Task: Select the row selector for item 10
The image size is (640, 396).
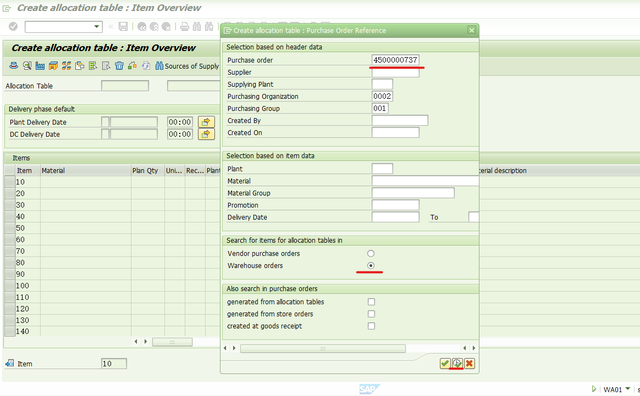Action: tap(9, 182)
